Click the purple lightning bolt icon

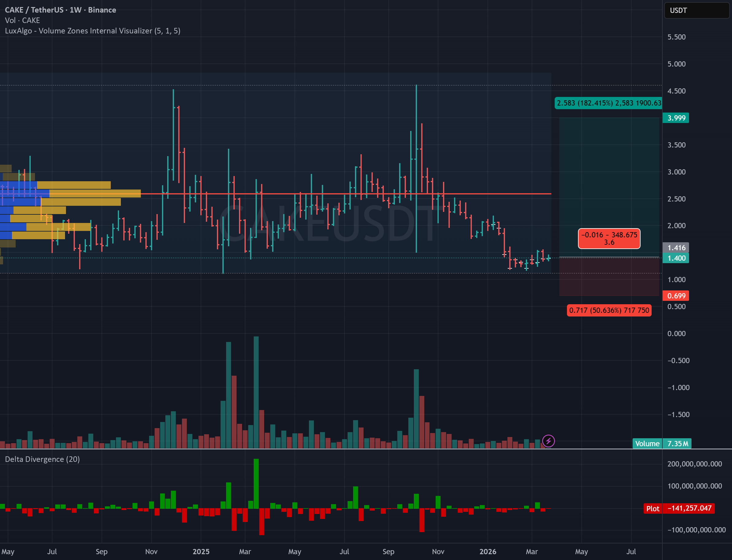[548, 441]
